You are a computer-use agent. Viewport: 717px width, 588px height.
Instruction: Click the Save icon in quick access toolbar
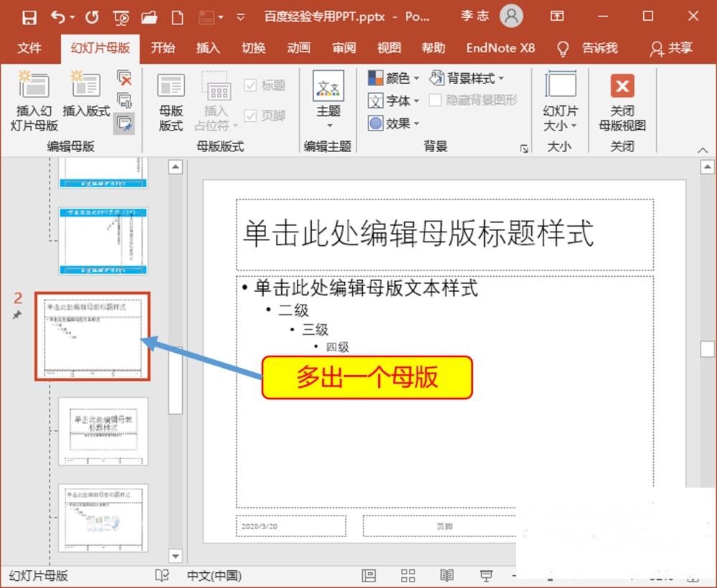(29, 18)
